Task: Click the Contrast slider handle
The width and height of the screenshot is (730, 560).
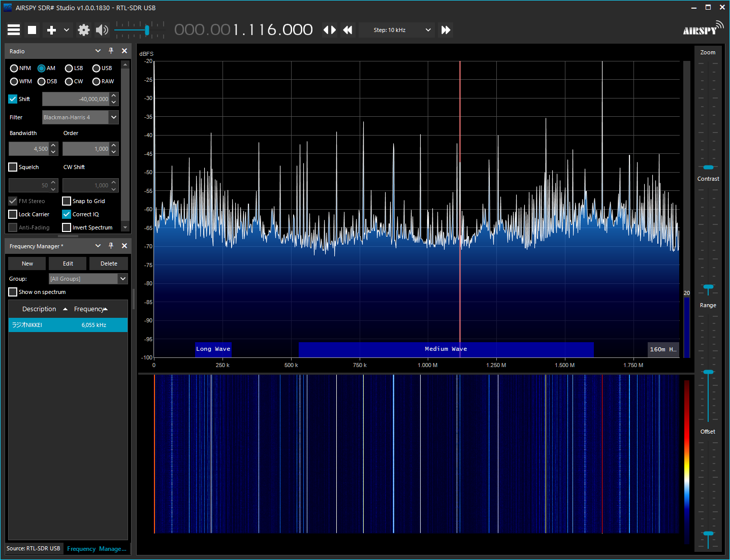Action: coord(708,287)
